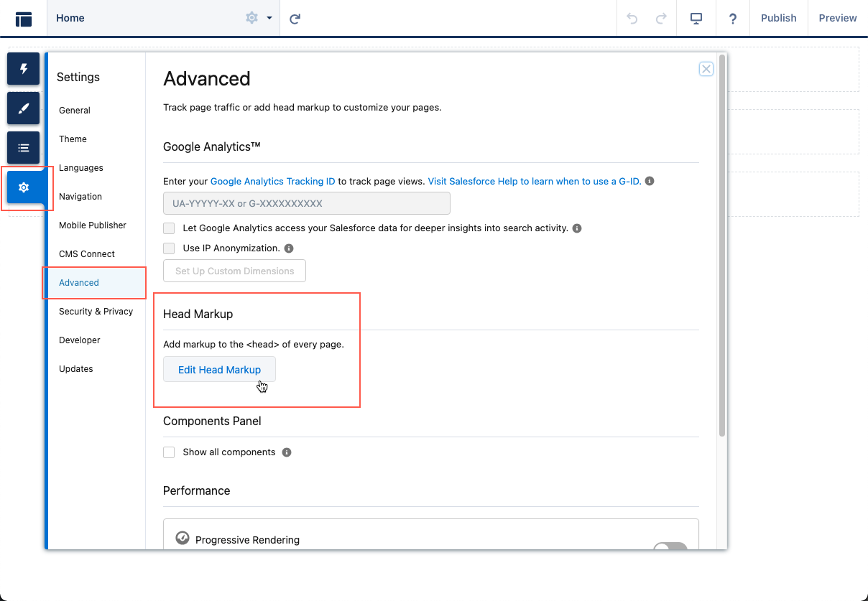Select Security & Privacy settings tab

pos(96,312)
